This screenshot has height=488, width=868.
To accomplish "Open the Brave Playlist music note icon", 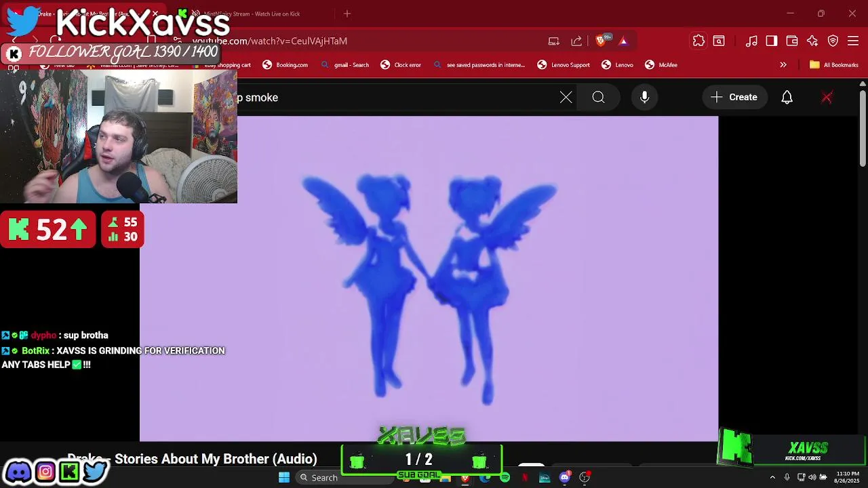I will pyautogui.click(x=751, y=41).
